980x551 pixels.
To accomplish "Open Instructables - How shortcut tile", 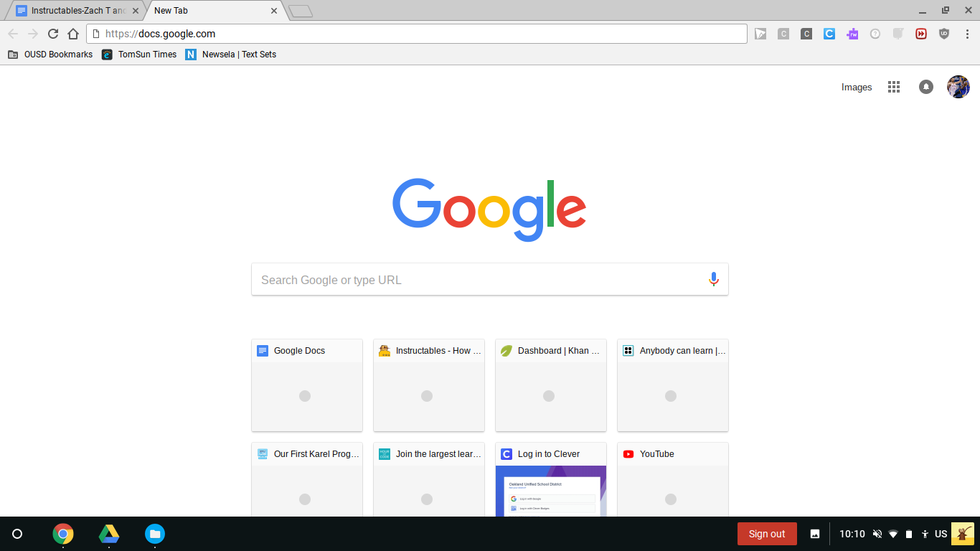I will click(x=429, y=385).
